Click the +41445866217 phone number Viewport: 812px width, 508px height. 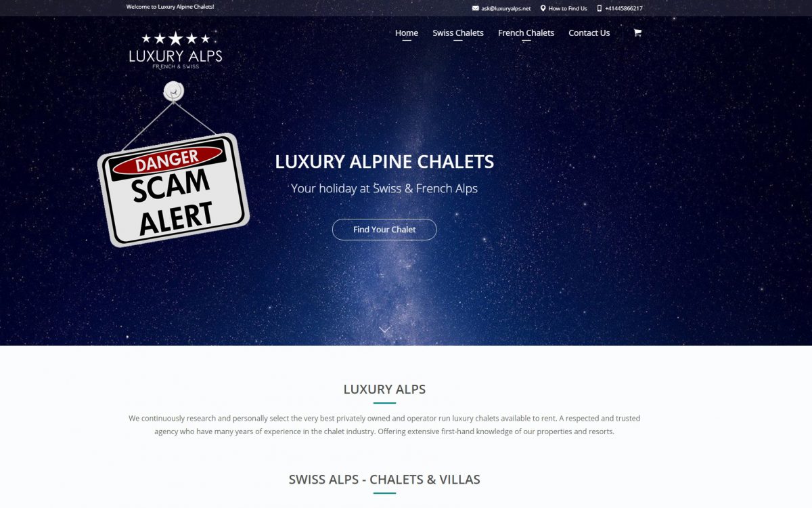coord(624,8)
